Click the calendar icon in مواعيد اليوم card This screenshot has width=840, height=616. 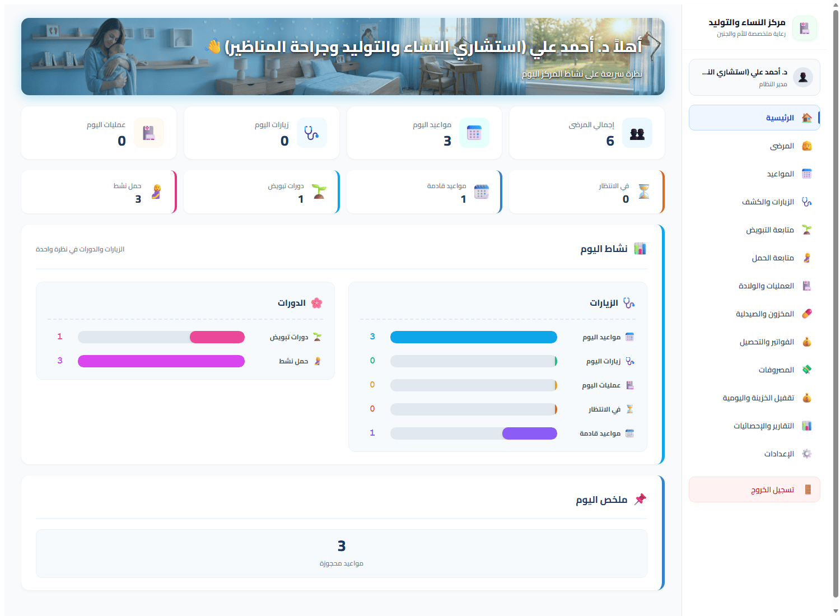(x=474, y=133)
